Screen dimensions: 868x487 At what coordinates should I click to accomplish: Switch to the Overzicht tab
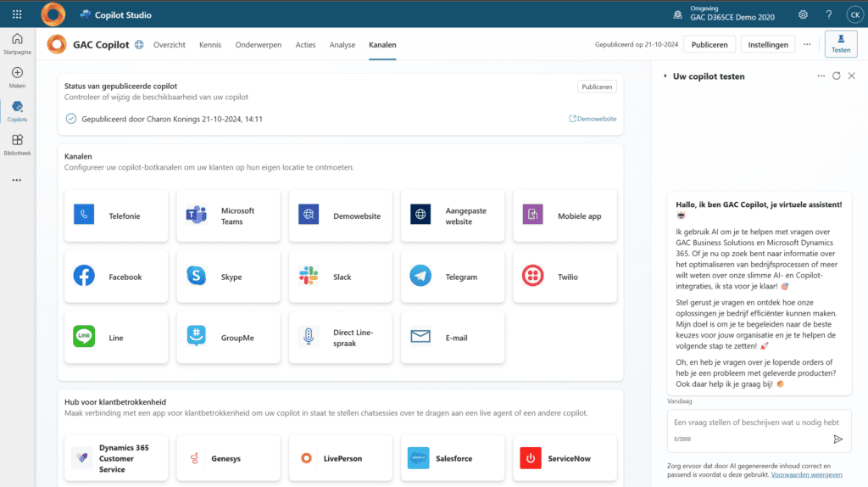click(170, 45)
